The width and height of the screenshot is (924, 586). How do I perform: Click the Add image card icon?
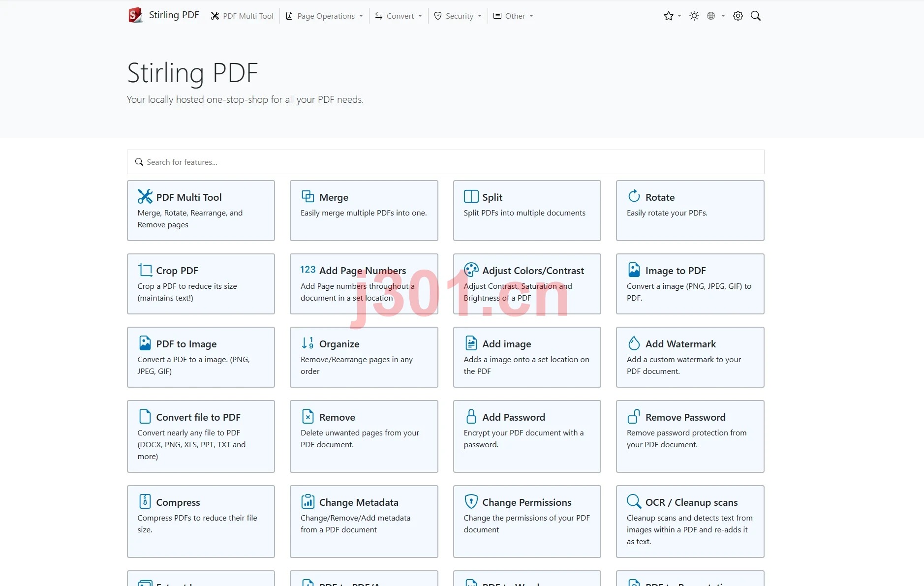(x=471, y=343)
